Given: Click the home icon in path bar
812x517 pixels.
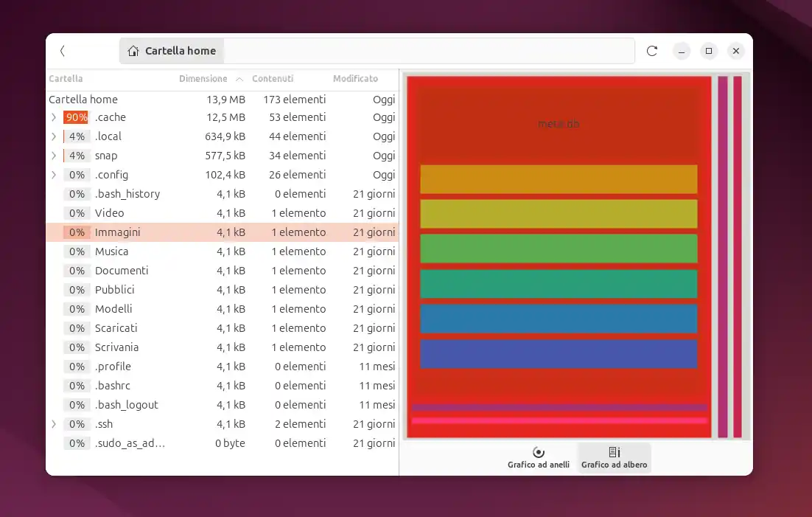Looking at the screenshot, I should 133,51.
